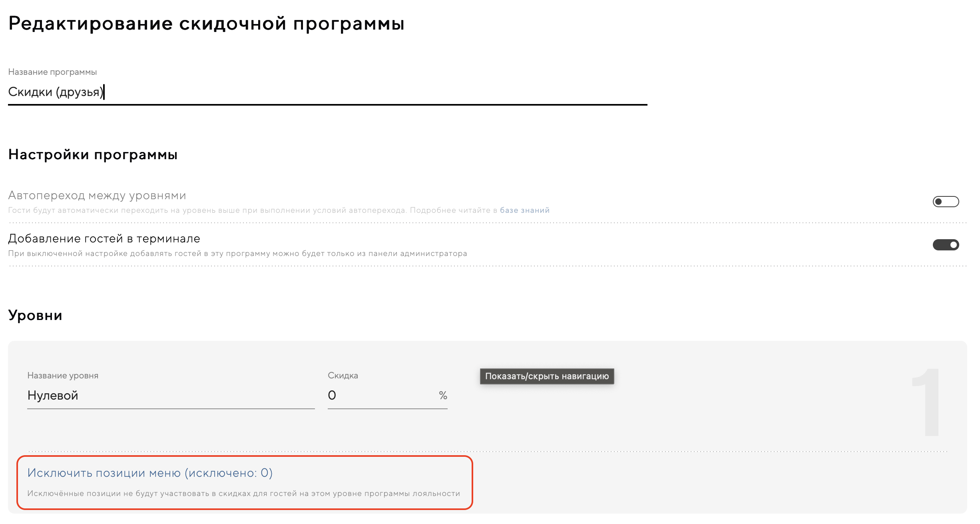The width and height of the screenshot is (980, 524).
Task: Click the Настройки программы section heading
Action: [x=93, y=155]
